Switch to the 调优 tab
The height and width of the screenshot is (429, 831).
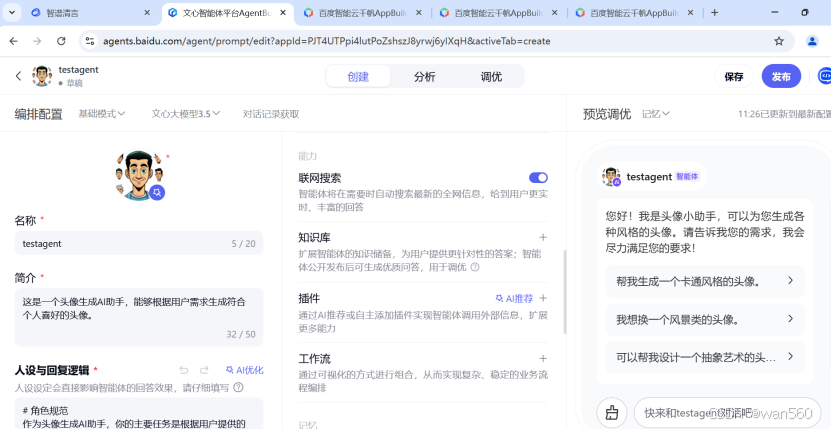click(x=491, y=76)
